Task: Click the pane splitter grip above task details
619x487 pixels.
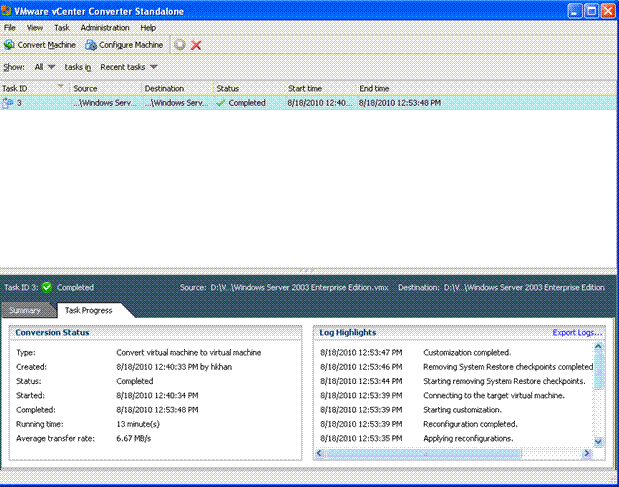Action: [x=307, y=271]
